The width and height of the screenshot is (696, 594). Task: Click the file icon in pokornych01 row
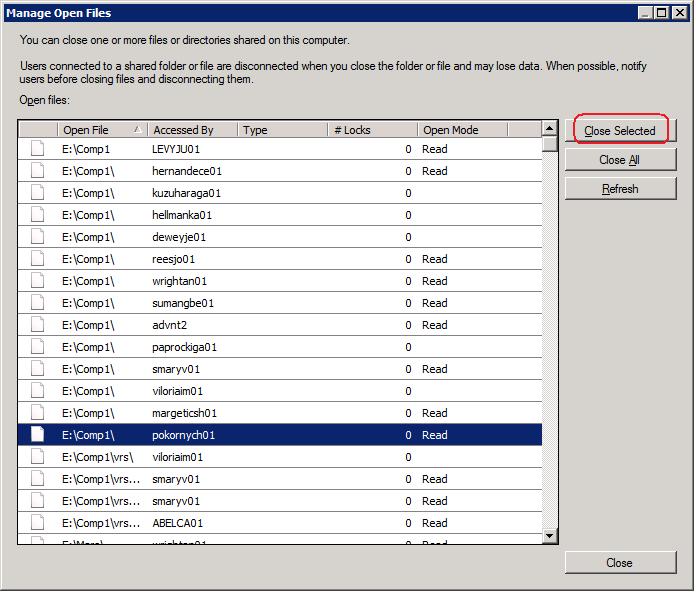pos(37,435)
